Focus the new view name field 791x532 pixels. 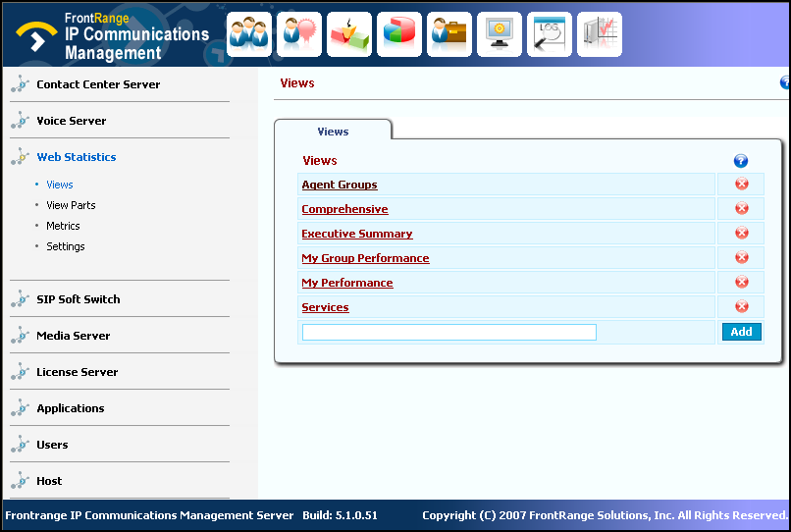click(x=448, y=332)
